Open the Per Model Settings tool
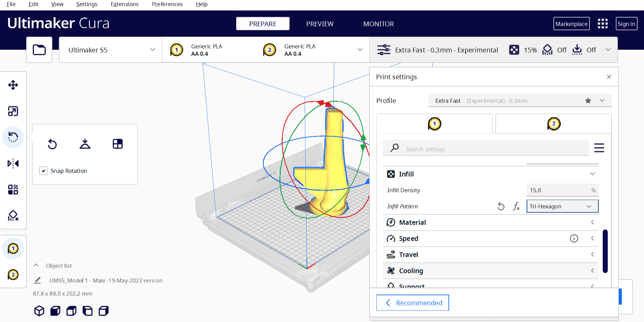Screen dimensions: 644x322 click(13, 190)
